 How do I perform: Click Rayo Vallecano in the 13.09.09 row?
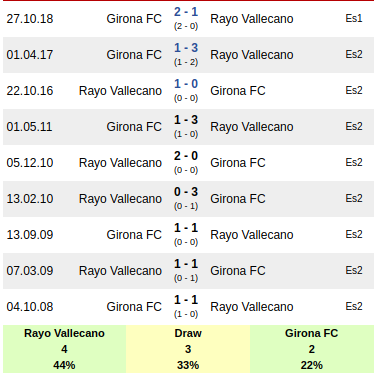[x=252, y=235]
